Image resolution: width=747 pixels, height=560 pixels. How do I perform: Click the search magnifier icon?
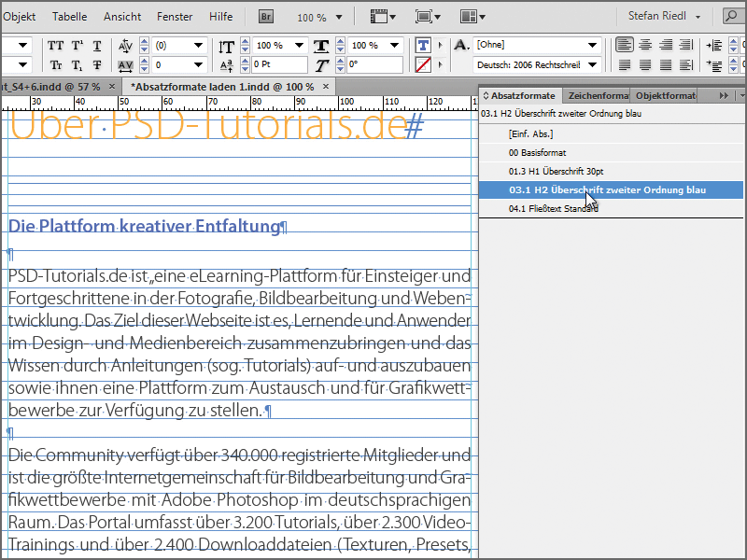point(730,16)
